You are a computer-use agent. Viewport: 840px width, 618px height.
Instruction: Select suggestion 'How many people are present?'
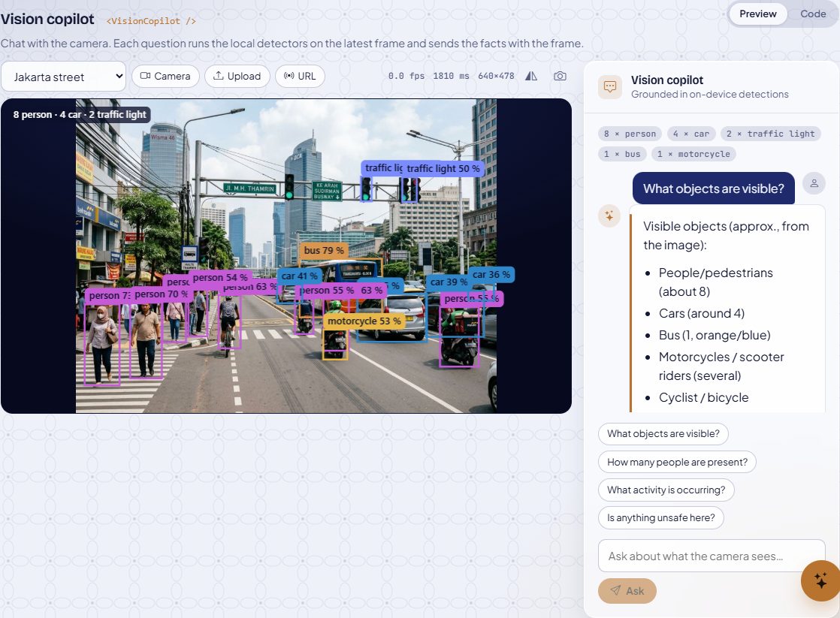click(677, 462)
